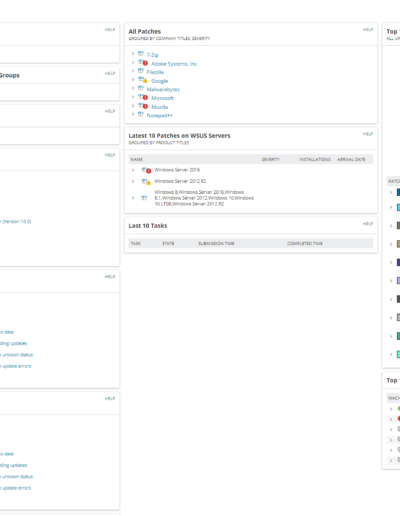Expand the Notepad++ patch group

133,115
